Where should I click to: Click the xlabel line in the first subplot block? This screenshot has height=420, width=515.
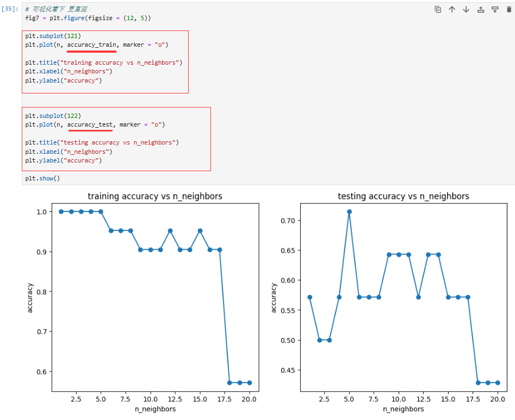[69, 71]
